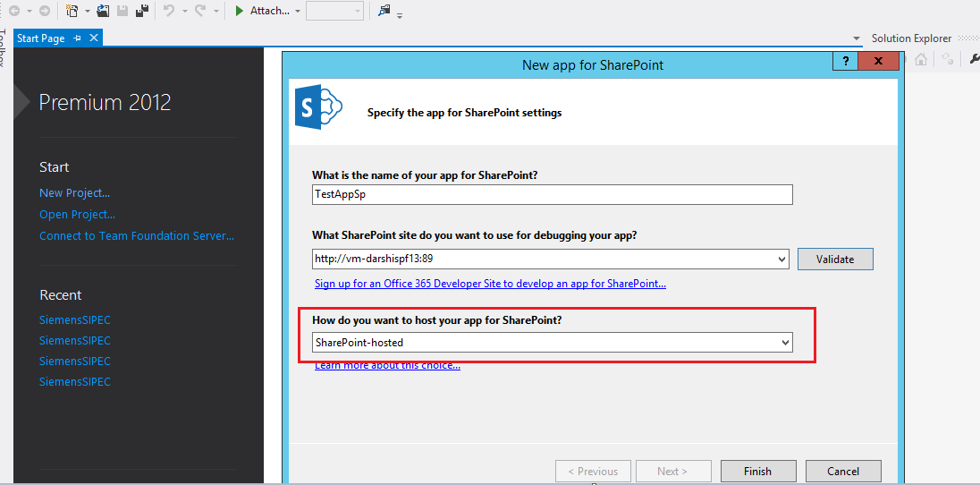This screenshot has height=485, width=980.
Task: Open the Redo history dropdown arrow
Action: pyautogui.click(x=216, y=12)
